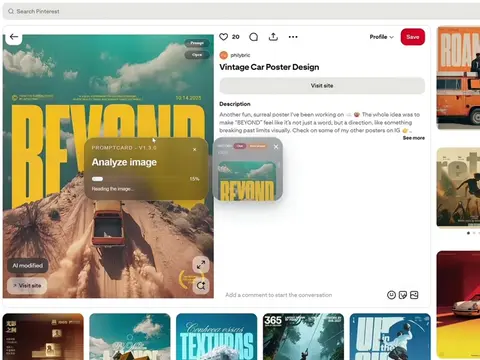480x360 pixels.
Task: Click the Prompt pill on the poster
Action: click(197, 43)
